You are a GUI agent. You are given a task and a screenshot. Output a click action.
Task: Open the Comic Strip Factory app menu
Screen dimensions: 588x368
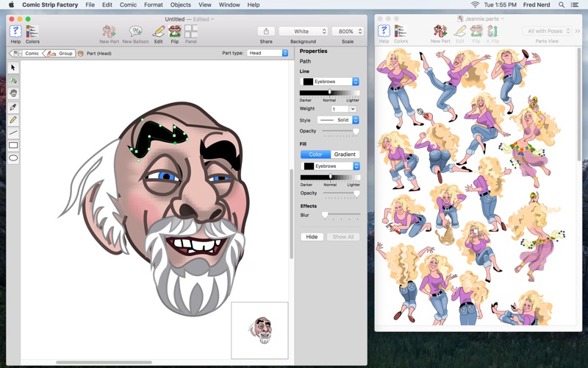(50, 5)
